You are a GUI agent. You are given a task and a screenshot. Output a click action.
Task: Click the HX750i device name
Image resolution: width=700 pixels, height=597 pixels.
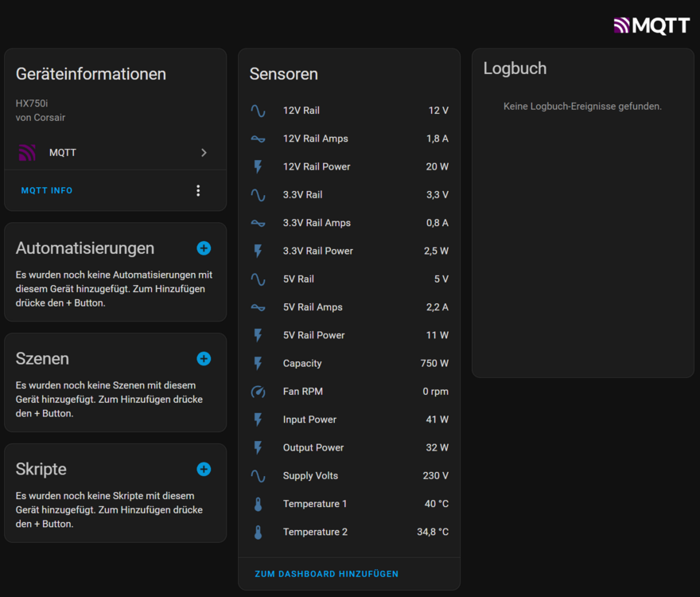click(x=32, y=103)
